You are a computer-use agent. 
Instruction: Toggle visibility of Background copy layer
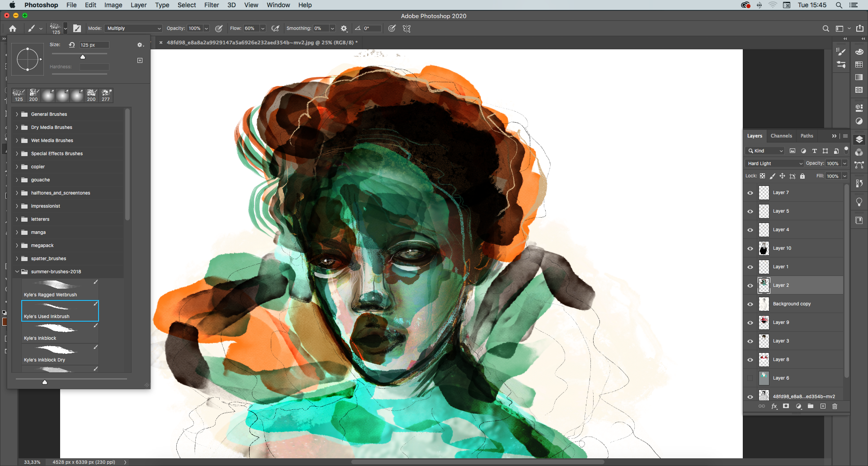[750, 304]
